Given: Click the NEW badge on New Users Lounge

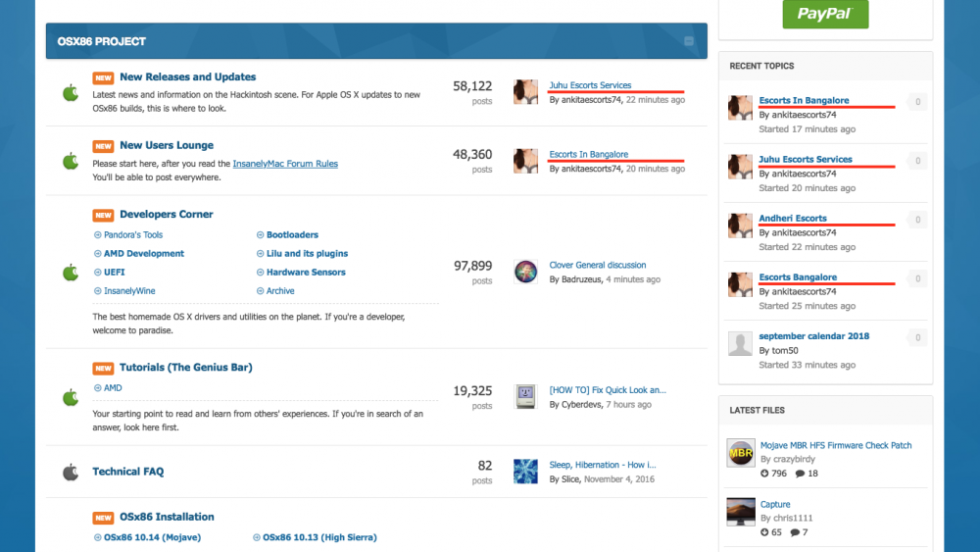Looking at the screenshot, I should click(x=103, y=146).
